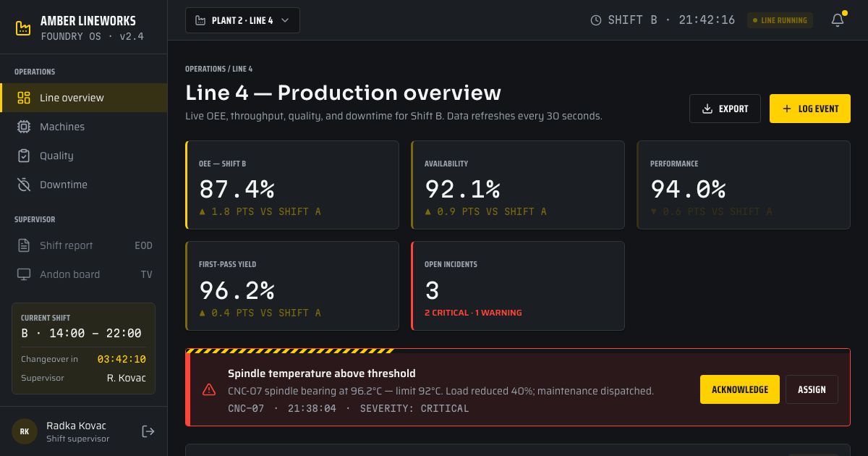Viewport: 868px width, 456px height.
Task: Open the Open Incidents card
Action: (x=518, y=286)
